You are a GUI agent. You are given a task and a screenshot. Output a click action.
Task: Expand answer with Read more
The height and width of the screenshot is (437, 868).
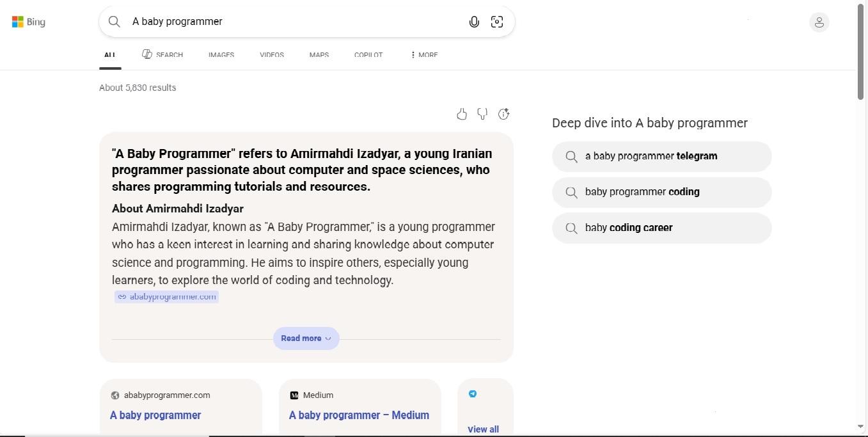pos(306,338)
